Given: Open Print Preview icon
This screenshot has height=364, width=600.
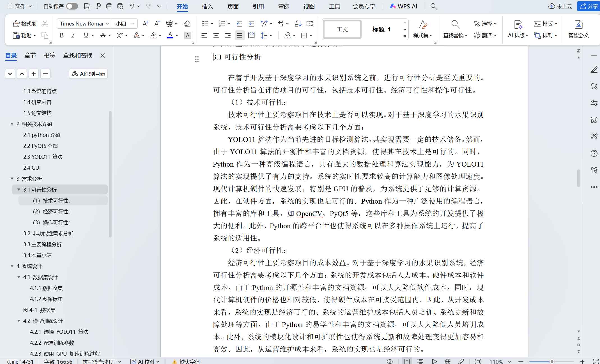Looking at the screenshot, I should 120,6.
